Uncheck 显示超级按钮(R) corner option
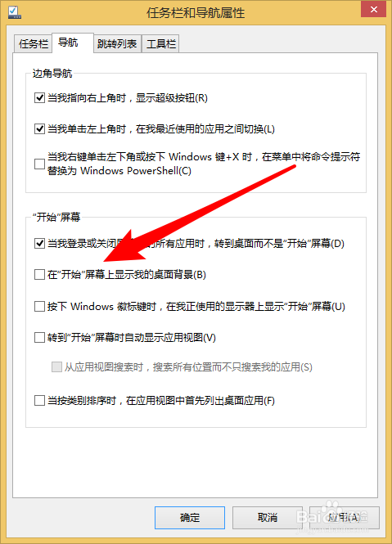Screen dimensions: 392x544 [x=39, y=98]
